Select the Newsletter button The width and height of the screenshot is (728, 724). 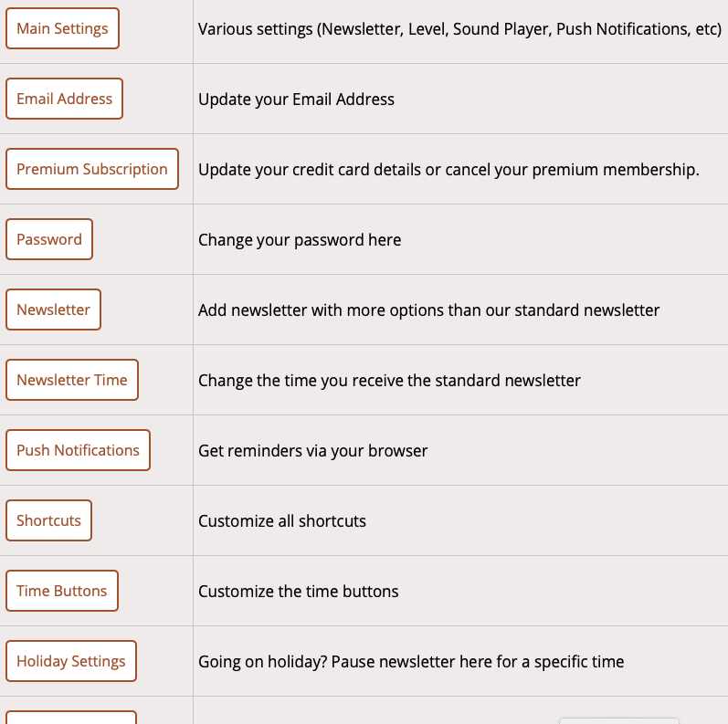[x=53, y=310]
